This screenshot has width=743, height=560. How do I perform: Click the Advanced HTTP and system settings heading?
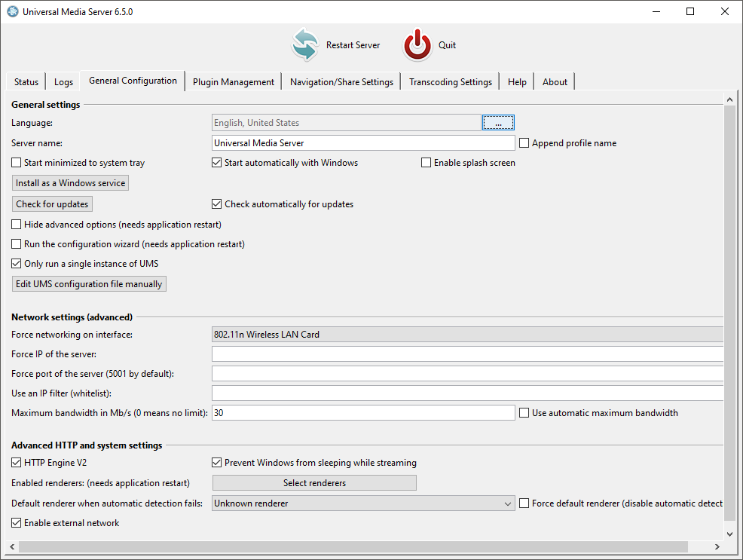(x=87, y=445)
